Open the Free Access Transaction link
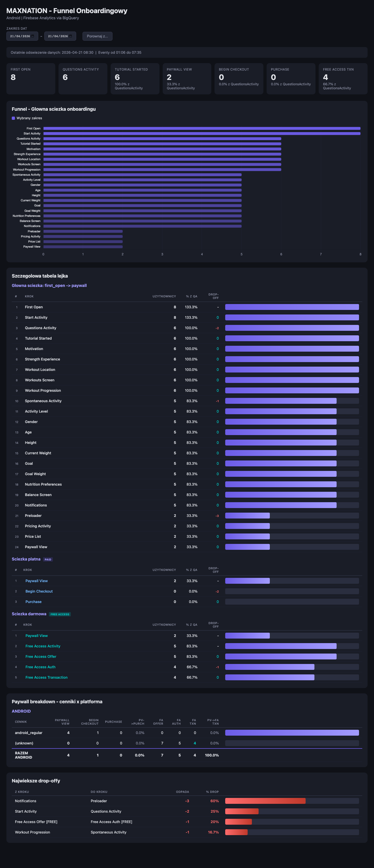The height and width of the screenshot is (868, 374). 46,678
